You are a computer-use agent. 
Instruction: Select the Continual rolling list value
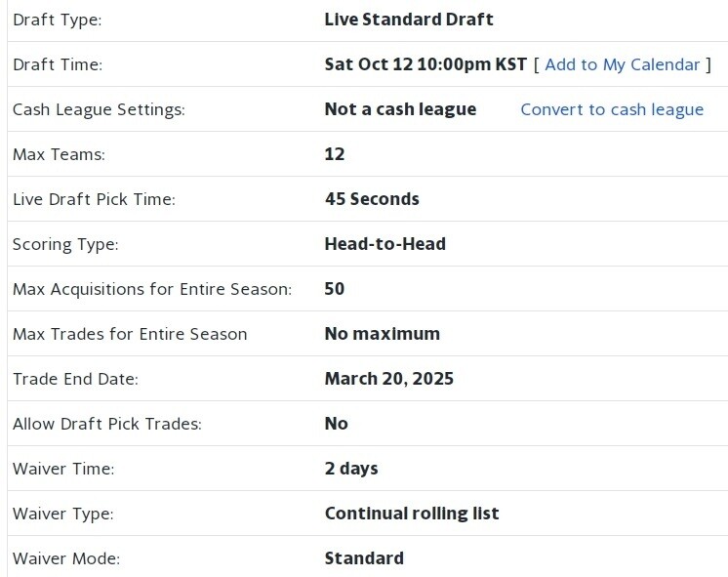point(411,514)
